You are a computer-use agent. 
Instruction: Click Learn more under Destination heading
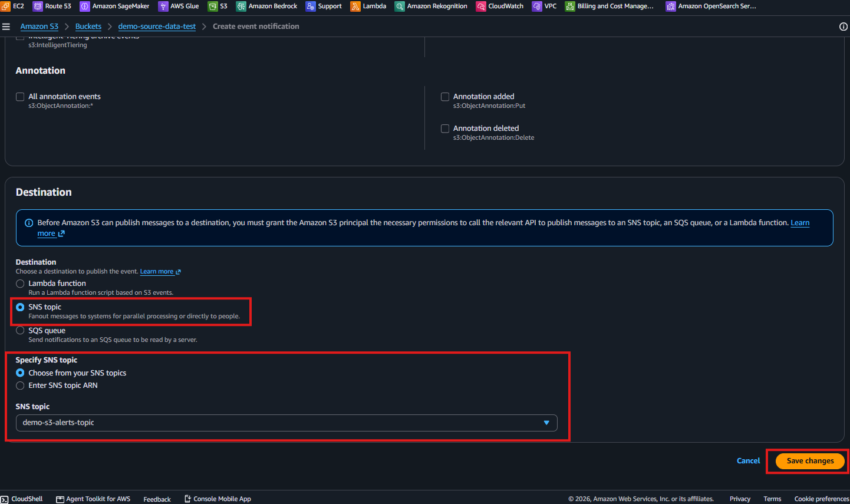160,272
